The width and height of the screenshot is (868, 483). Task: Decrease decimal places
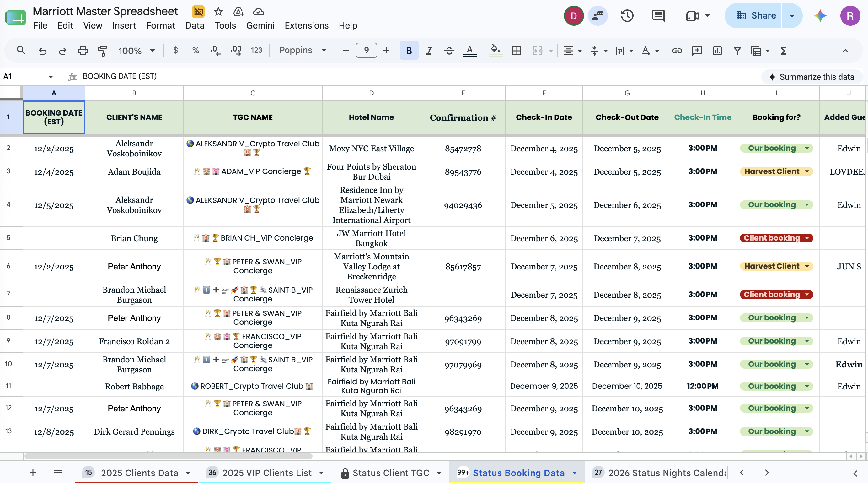pos(215,51)
